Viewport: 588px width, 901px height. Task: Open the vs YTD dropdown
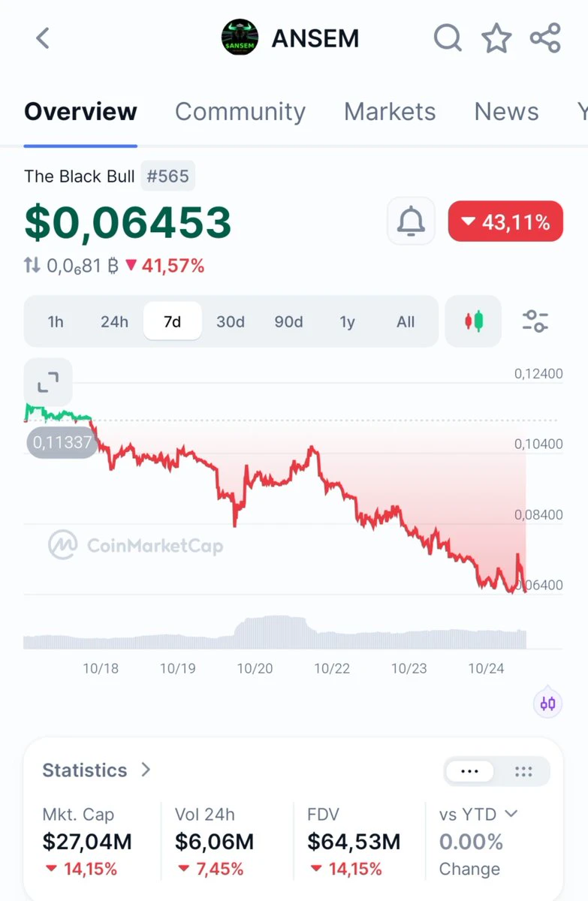pos(479,814)
